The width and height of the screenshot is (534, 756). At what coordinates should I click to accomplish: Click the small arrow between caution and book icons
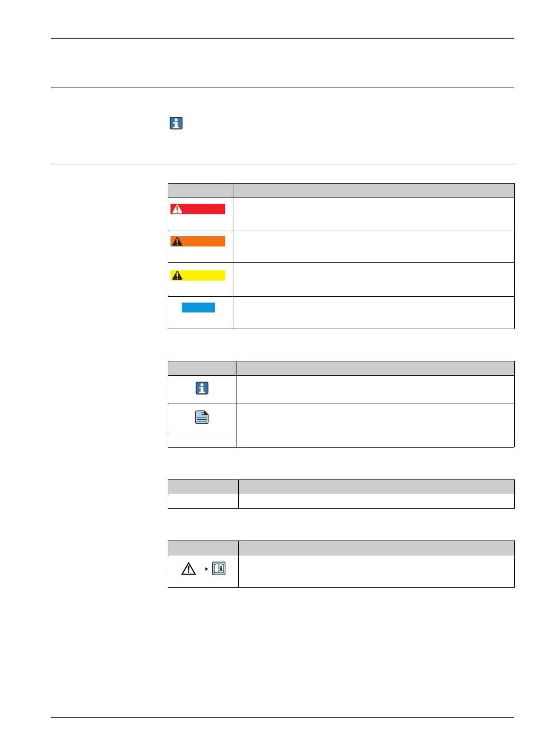(x=204, y=569)
